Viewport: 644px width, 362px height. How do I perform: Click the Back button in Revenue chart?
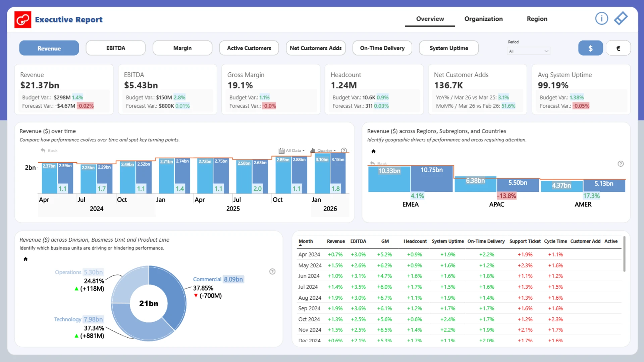(49, 150)
